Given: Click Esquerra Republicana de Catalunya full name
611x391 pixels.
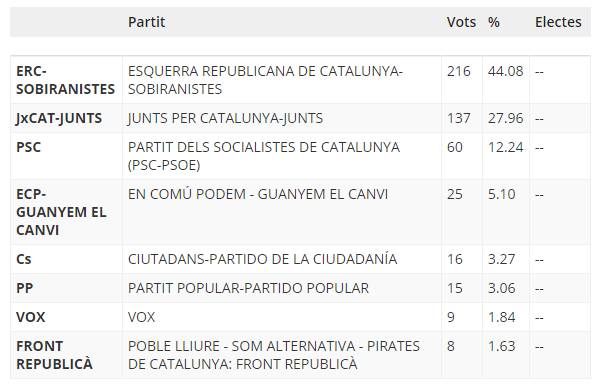Looking at the screenshot, I should click(x=265, y=80).
